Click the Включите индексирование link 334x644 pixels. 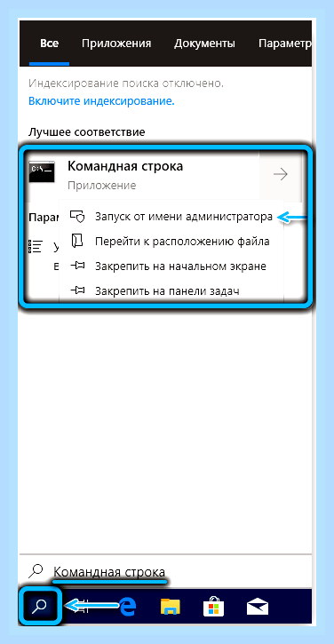101,101
